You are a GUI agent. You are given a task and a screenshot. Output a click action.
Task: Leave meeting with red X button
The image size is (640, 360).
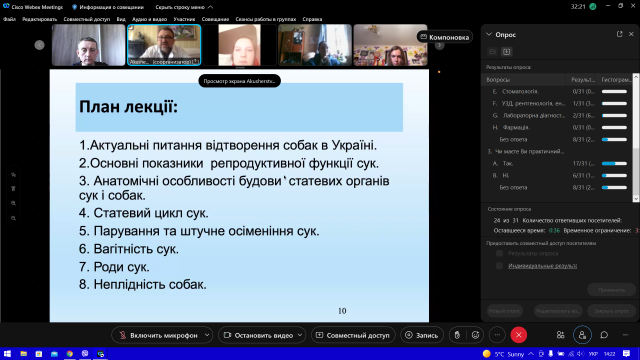click(x=519, y=335)
